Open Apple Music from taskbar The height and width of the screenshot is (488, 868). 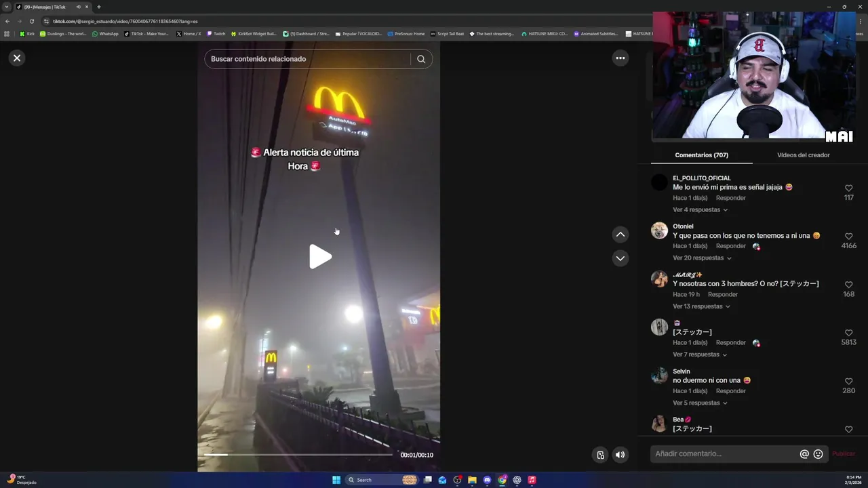(532, 480)
